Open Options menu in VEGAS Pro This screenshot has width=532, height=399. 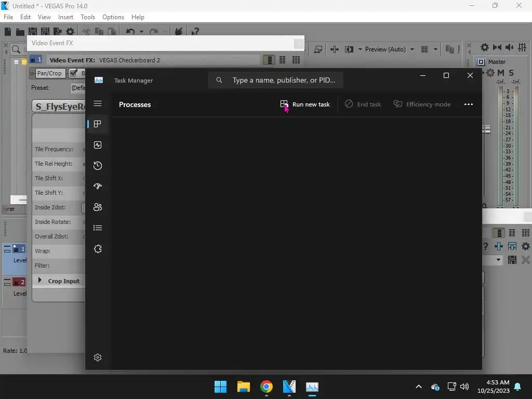113,17
